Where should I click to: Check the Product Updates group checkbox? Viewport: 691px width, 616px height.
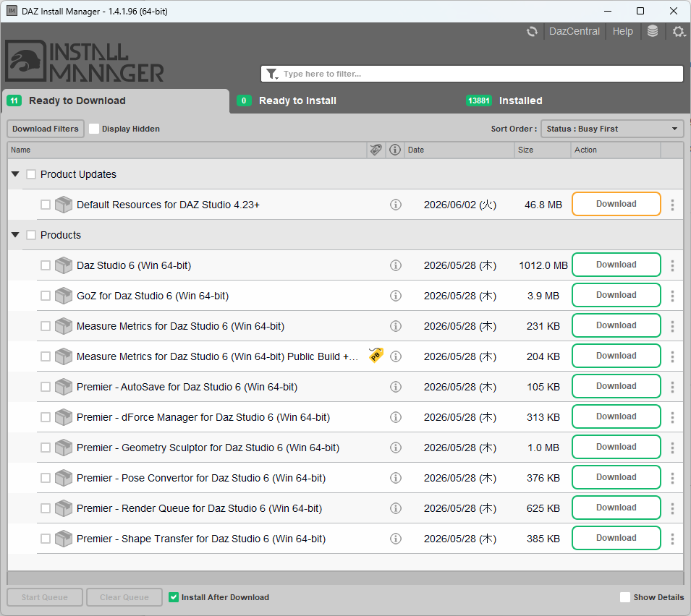(x=31, y=174)
